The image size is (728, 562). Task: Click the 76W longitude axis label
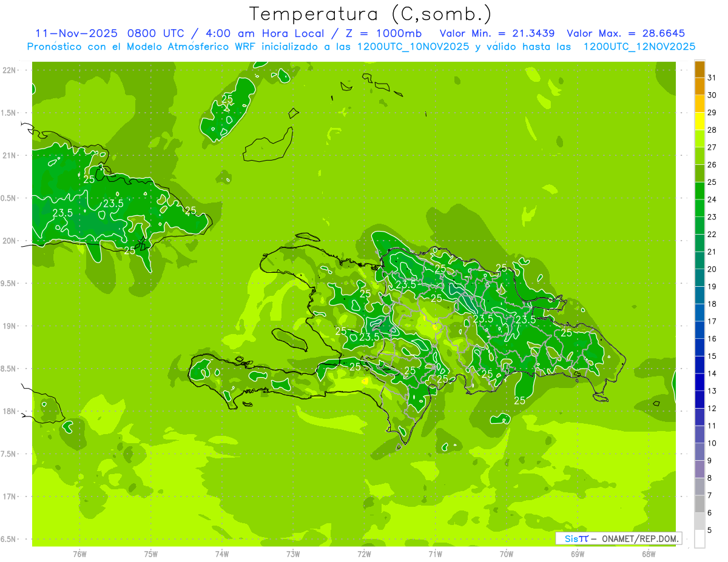pos(79,554)
